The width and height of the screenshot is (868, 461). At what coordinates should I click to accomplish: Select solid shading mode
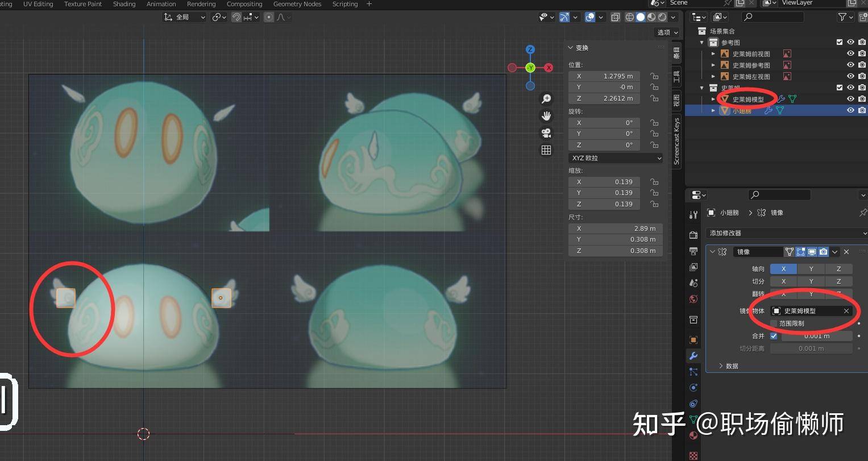click(641, 17)
